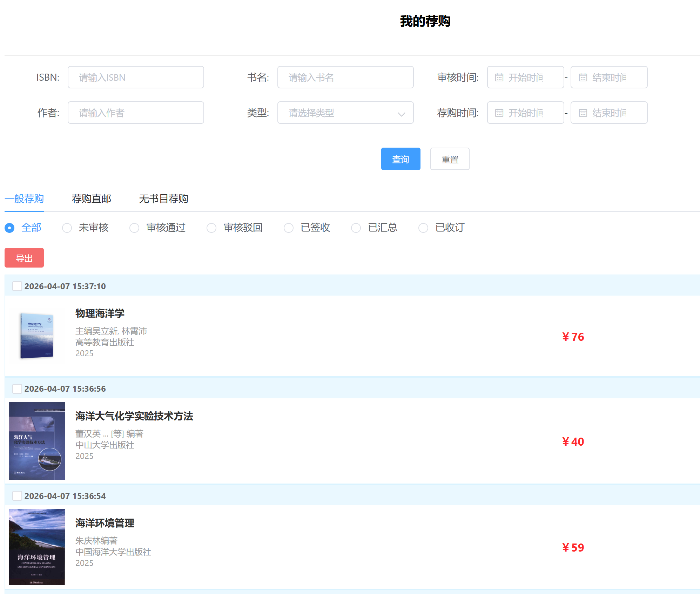Click the red 导出 export button
The width and height of the screenshot is (700, 594).
24,258
